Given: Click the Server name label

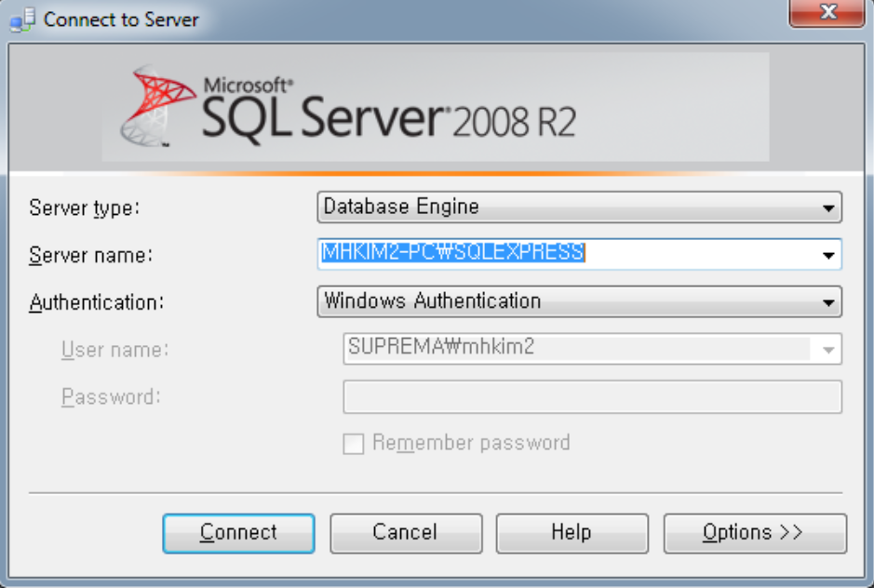Looking at the screenshot, I should coord(90,255).
